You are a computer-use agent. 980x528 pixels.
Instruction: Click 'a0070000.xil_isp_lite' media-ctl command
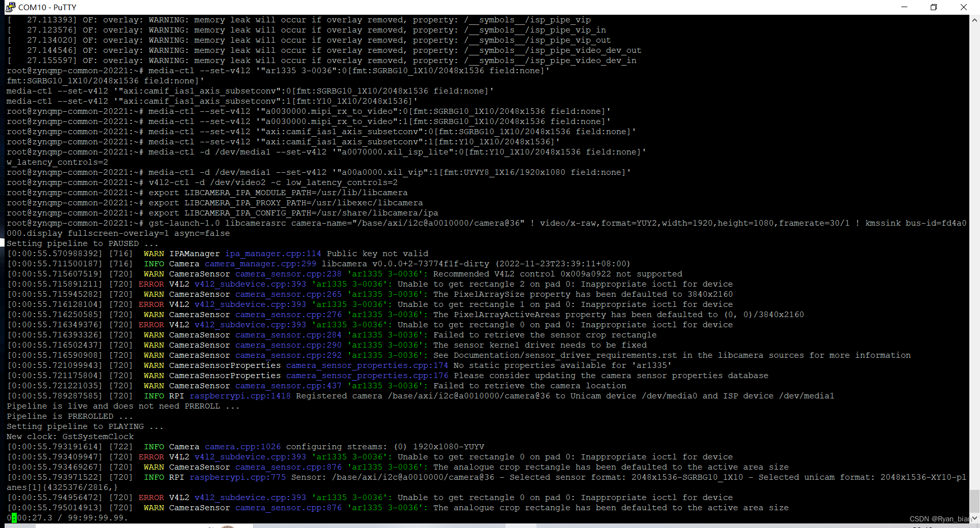[398, 152]
